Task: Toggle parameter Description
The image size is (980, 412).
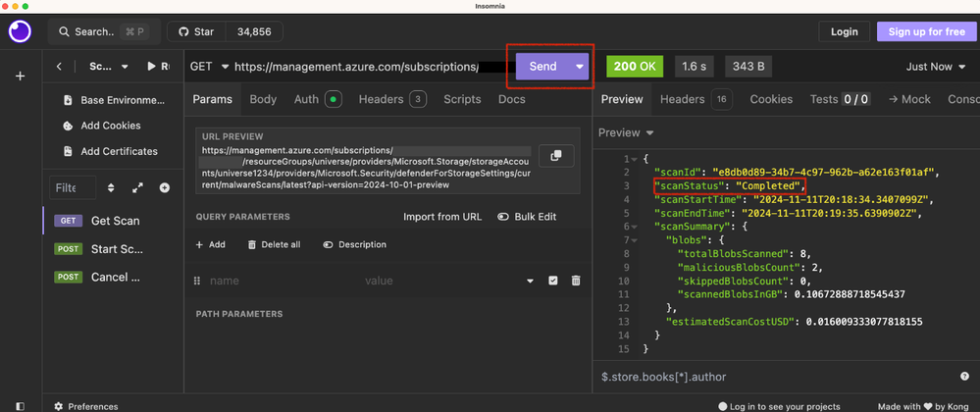Action: tap(354, 244)
